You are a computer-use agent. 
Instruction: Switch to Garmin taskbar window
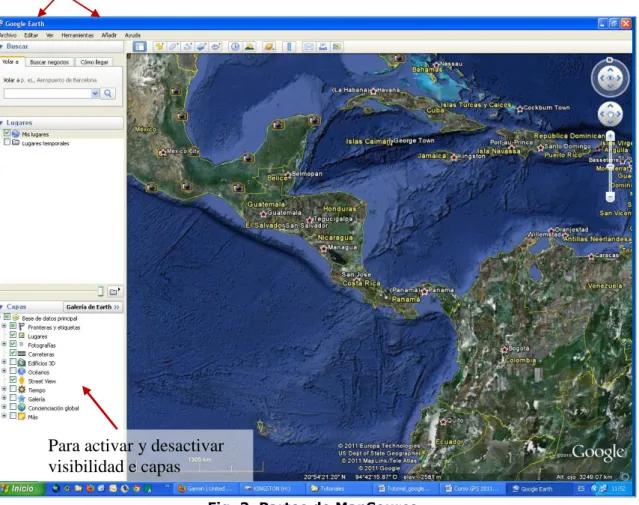(x=205, y=488)
